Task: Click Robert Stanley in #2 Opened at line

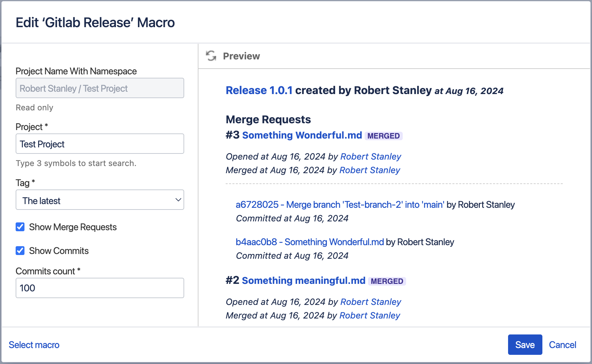Action: pyautogui.click(x=371, y=302)
